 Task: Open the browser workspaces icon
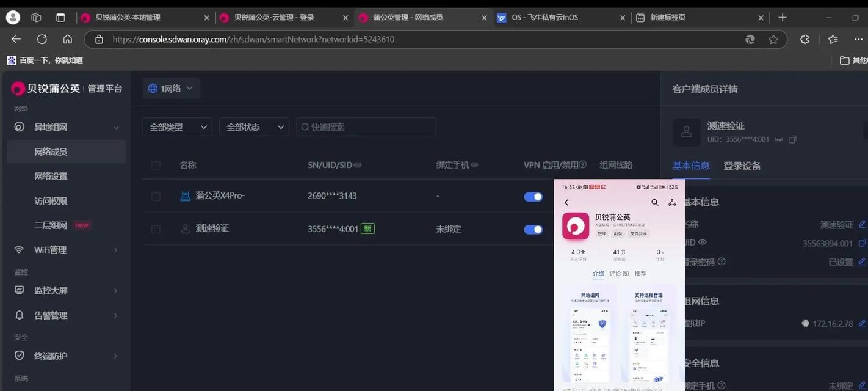pyautogui.click(x=36, y=18)
